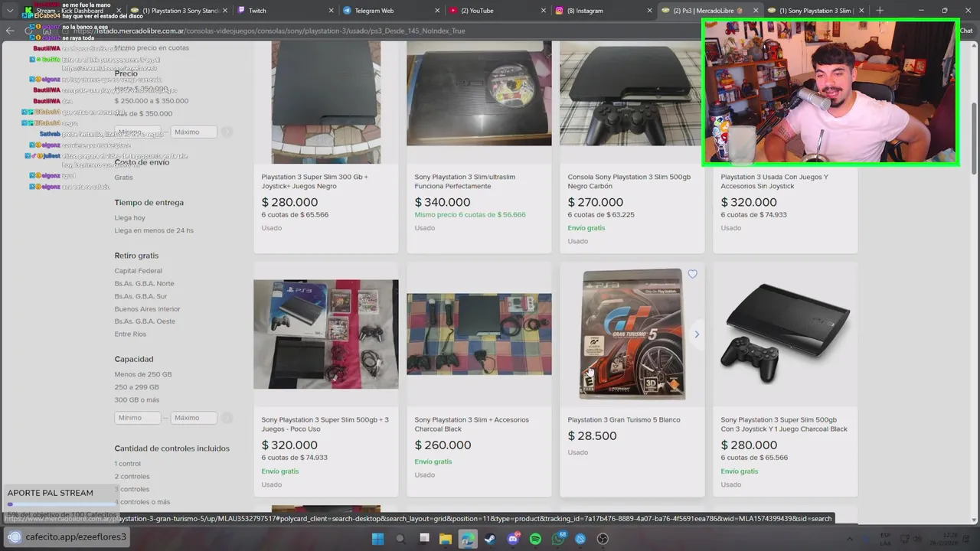Viewport: 980px width, 551px height.
Task: Click the $ 340.000 price
Action: point(443,202)
